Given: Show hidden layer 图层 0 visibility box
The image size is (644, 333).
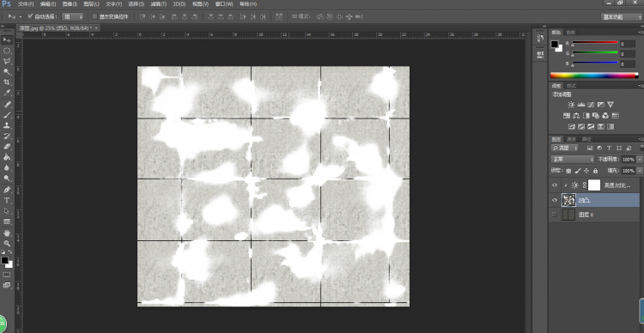Looking at the screenshot, I should [555, 215].
